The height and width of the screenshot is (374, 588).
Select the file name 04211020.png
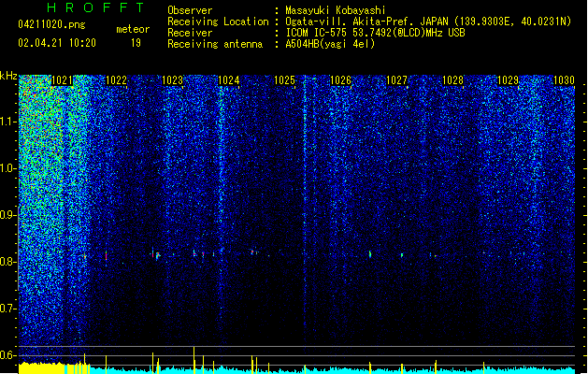click(x=51, y=24)
